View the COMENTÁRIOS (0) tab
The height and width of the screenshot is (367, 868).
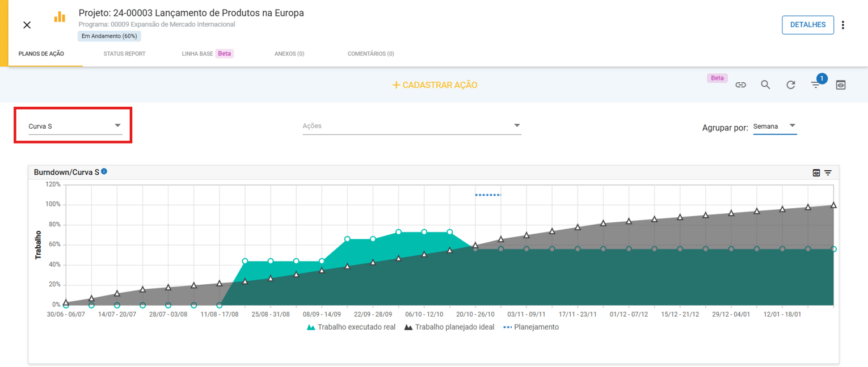[371, 54]
